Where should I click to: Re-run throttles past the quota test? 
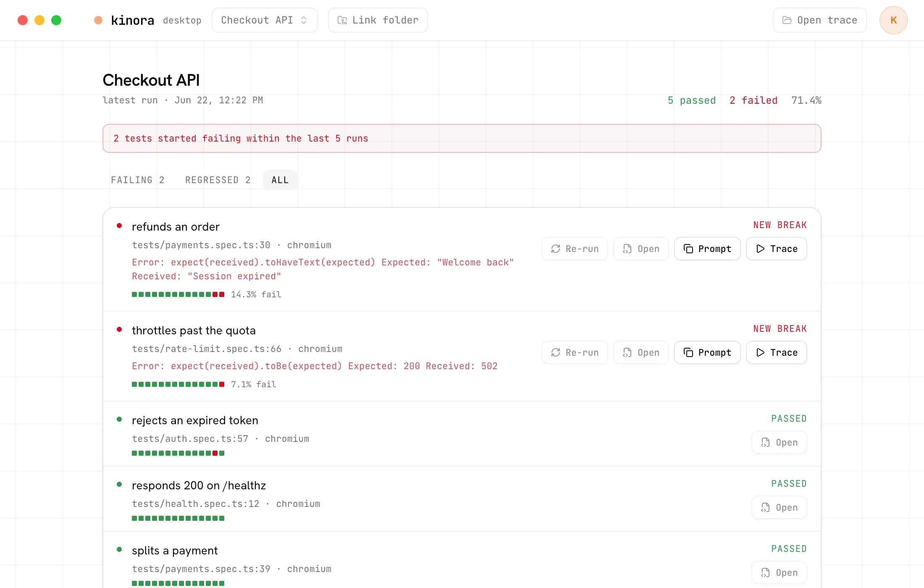click(x=575, y=352)
